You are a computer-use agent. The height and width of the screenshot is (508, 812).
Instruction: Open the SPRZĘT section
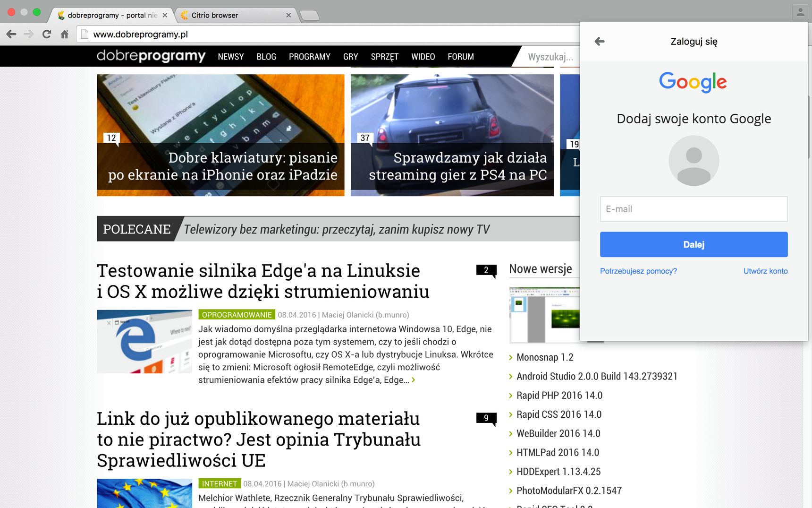click(385, 57)
